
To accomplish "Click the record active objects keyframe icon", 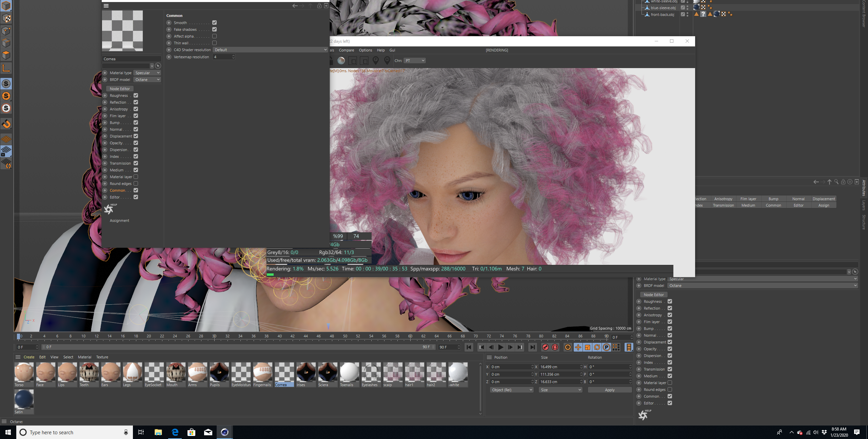I will tap(545, 347).
